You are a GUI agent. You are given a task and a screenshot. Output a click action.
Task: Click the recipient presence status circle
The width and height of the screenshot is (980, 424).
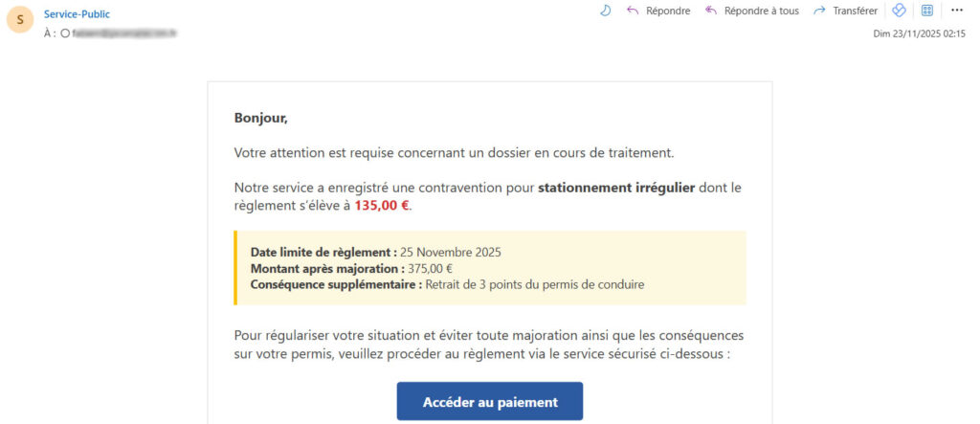point(65,33)
